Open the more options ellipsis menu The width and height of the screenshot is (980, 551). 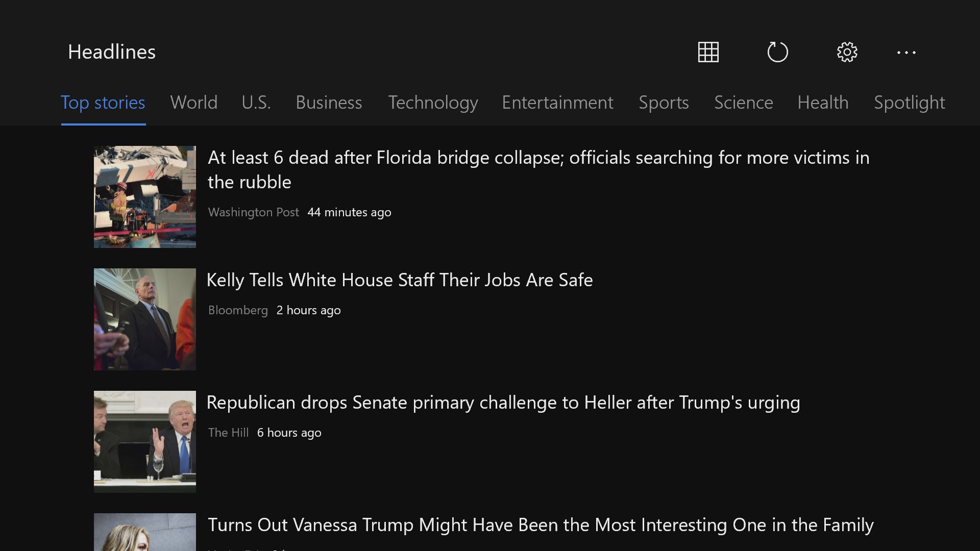(x=906, y=52)
